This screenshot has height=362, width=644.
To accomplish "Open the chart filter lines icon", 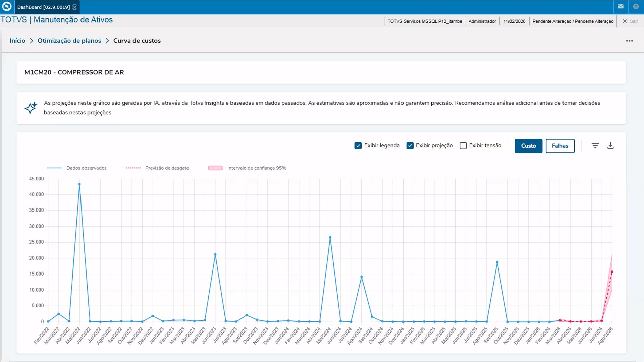I will [595, 146].
